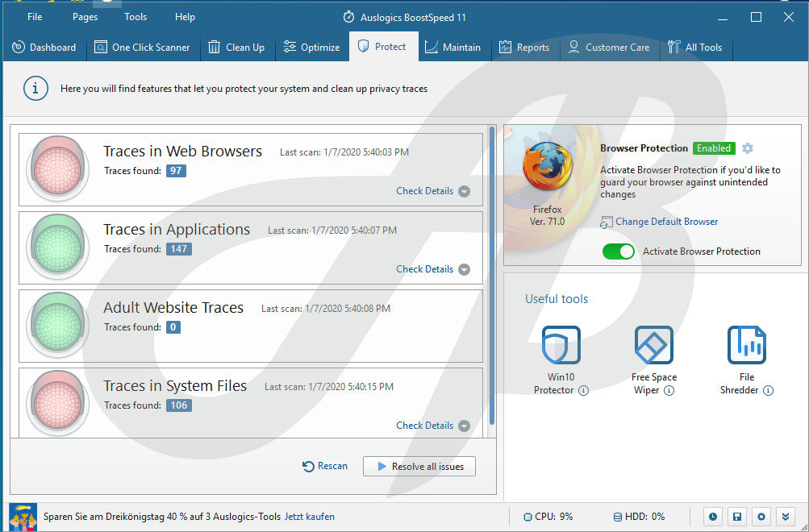Click the red Traces in Web Browsers indicator
Image resolution: width=809 pixels, height=532 pixels.
click(x=58, y=168)
